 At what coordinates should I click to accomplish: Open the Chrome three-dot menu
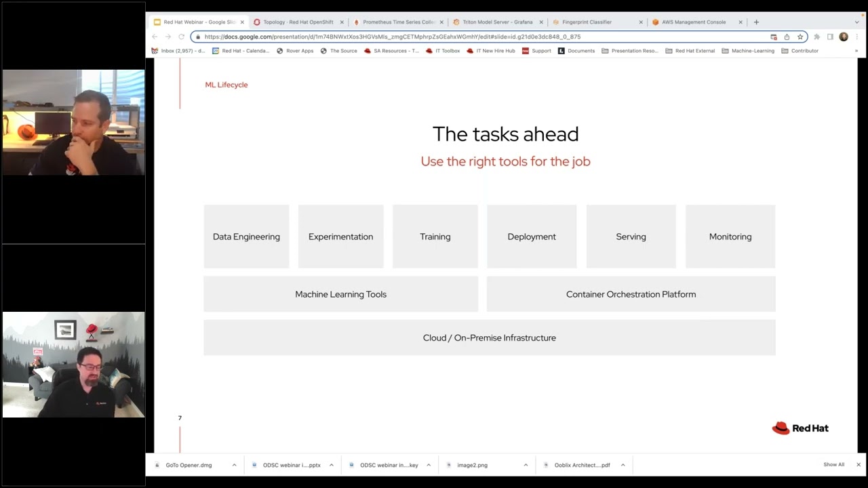click(x=856, y=37)
